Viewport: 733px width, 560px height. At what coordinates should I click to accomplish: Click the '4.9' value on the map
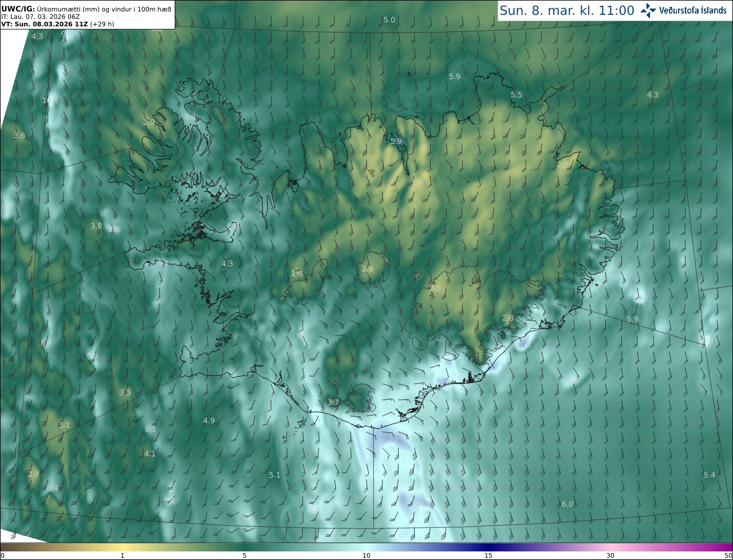[209, 421]
